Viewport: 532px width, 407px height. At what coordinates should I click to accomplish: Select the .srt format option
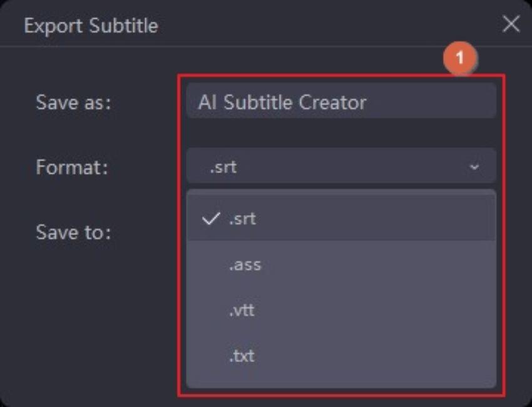point(242,219)
